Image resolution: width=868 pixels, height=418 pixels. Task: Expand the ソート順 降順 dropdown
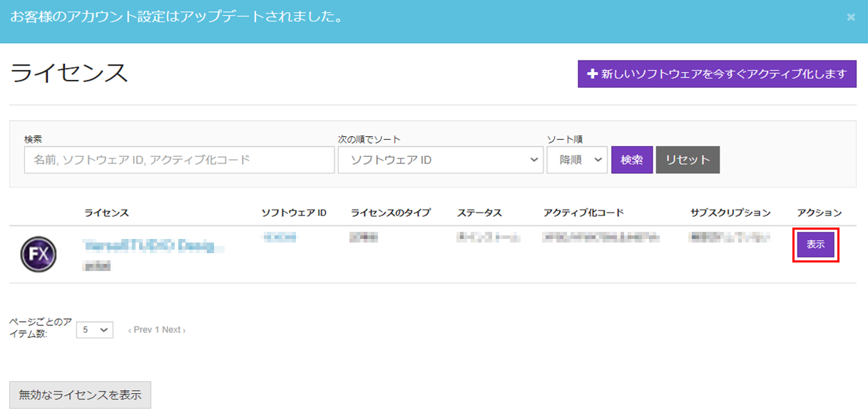pos(576,160)
